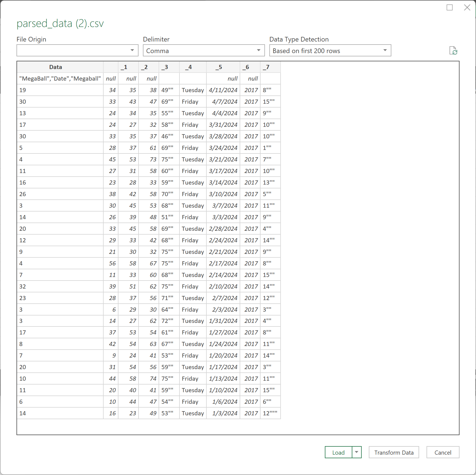Click the date cell 3/31/2024

click(x=223, y=125)
